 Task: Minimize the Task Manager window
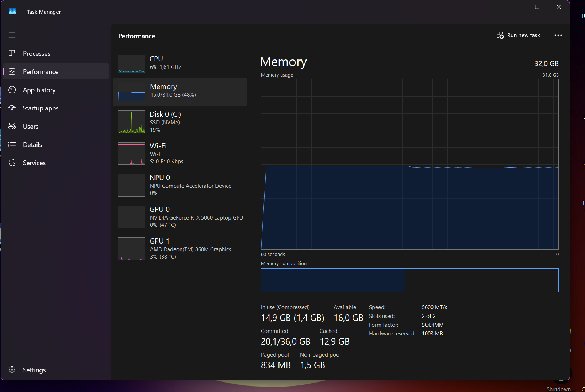pos(516,7)
